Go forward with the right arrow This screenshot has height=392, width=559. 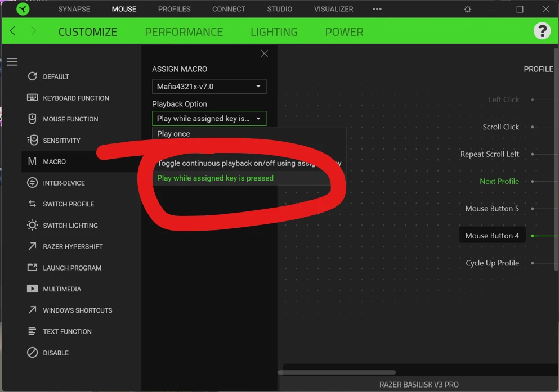tap(33, 31)
